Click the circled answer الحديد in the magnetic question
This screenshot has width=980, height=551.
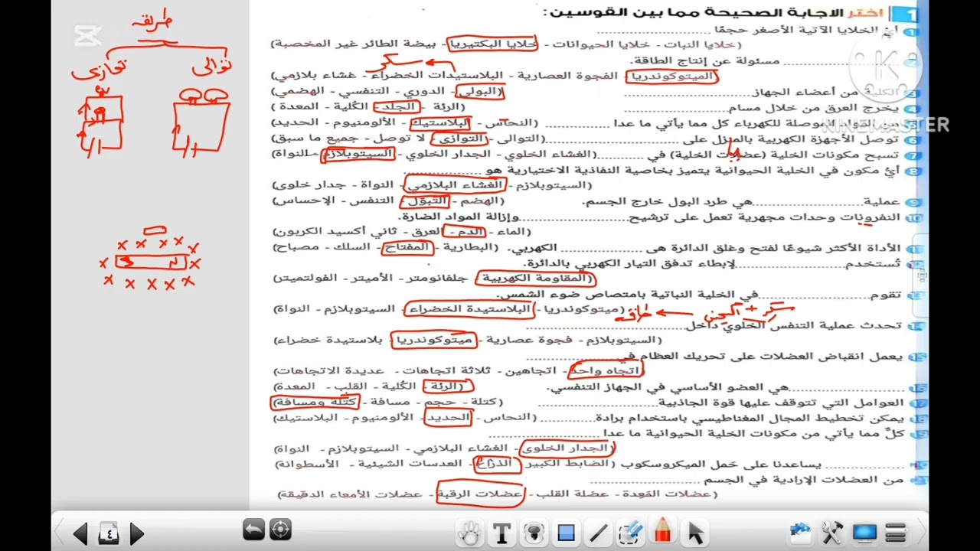pos(447,418)
